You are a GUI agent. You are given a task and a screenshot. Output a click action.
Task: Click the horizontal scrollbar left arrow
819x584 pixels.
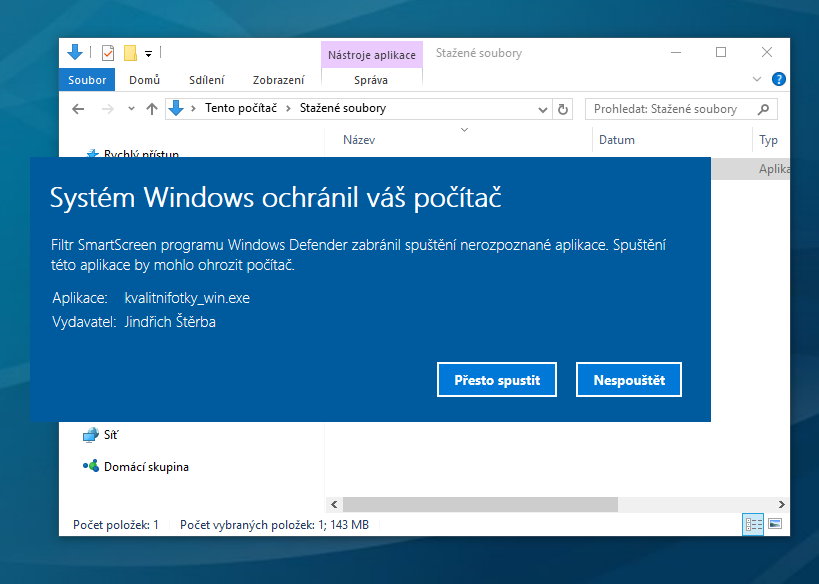[334, 505]
